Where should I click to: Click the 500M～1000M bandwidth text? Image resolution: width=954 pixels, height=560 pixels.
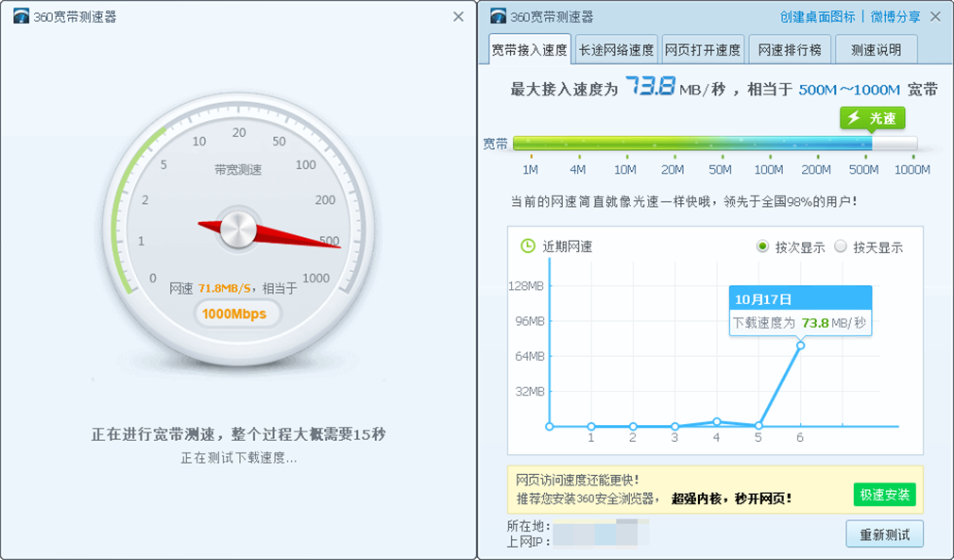point(849,90)
